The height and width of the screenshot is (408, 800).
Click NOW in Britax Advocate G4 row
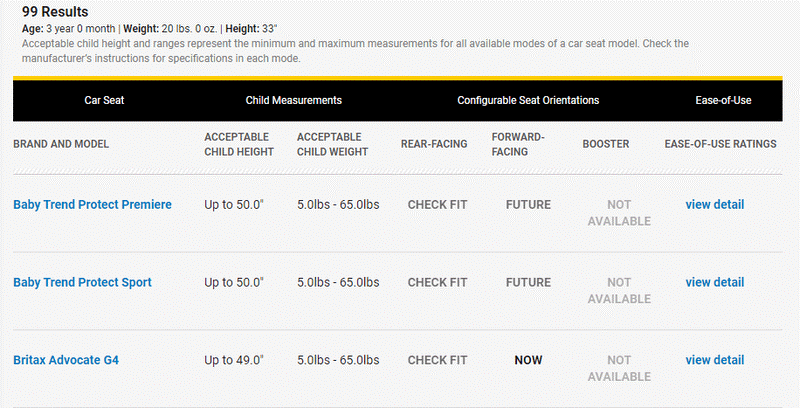pos(528,360)
